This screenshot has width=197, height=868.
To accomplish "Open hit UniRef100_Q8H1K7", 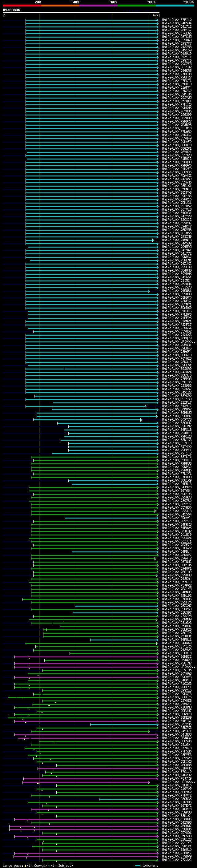I will coord(176,30).
